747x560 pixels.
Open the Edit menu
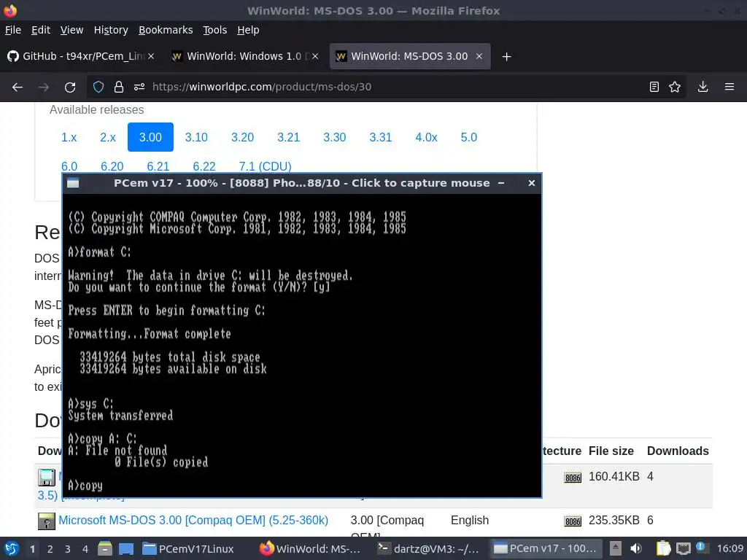tap(41, 30)
